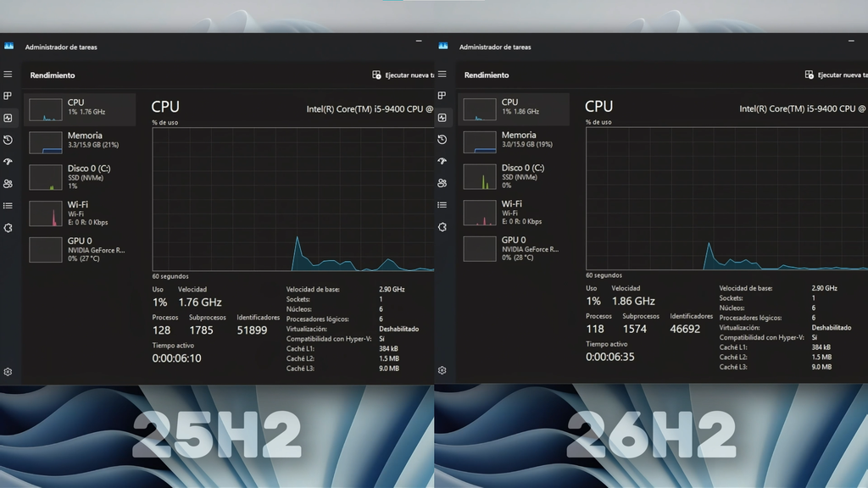
Task: Open App history icon in right Task Manager
Action: pos(442,140)
